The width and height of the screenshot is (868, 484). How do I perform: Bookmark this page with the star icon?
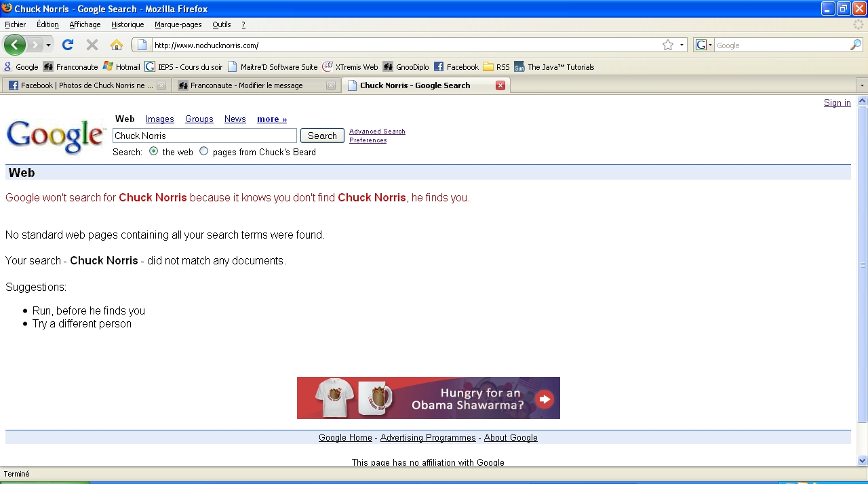668,45
